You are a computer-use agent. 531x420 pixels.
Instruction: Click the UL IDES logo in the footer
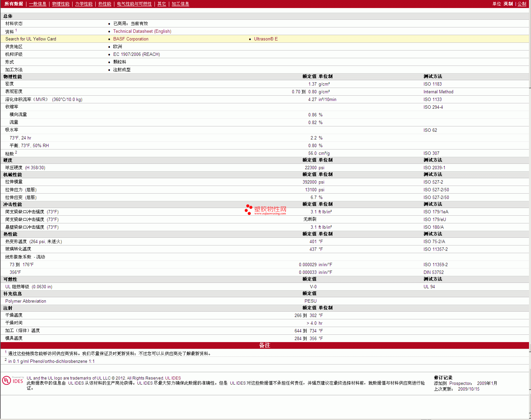point(13,381)
